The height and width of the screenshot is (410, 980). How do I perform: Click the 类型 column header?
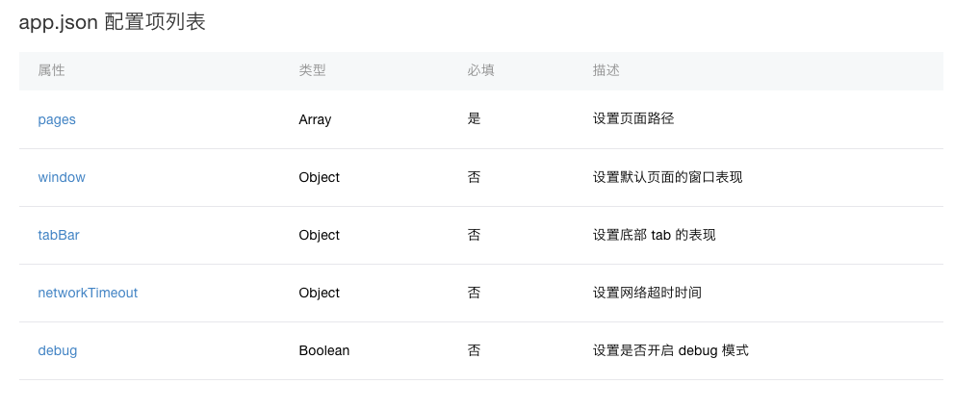[x=313, y=70]
